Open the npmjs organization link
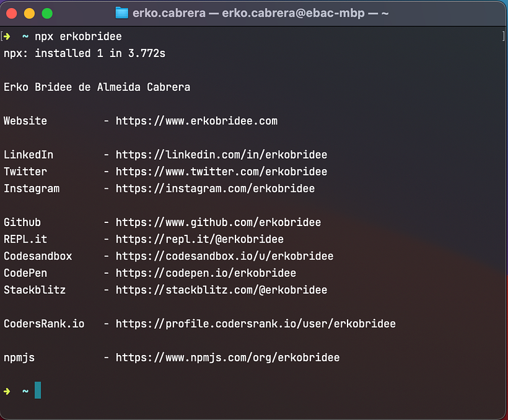Image resolution: width=508 pixels, height=420 pixels. (x=227, y=357)
